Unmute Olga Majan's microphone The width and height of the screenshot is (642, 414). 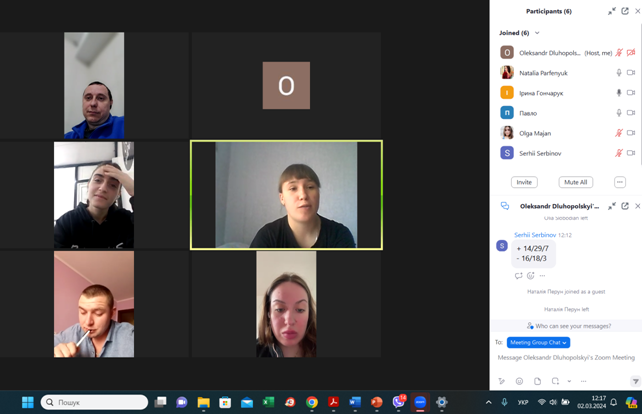point(618,133)
